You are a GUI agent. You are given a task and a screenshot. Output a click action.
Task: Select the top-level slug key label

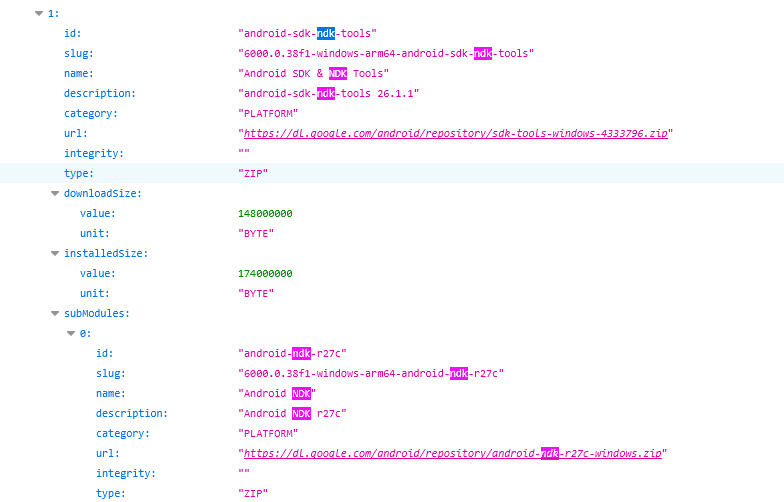click(78, 54)
